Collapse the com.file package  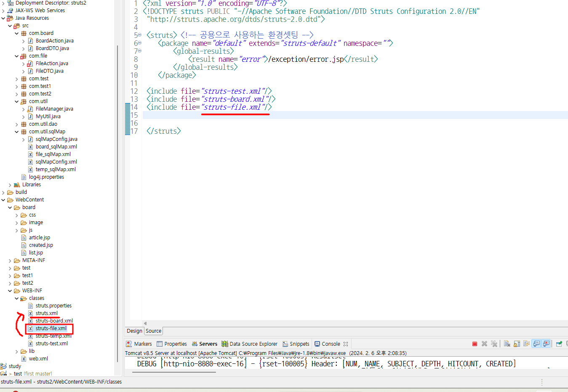17,56
